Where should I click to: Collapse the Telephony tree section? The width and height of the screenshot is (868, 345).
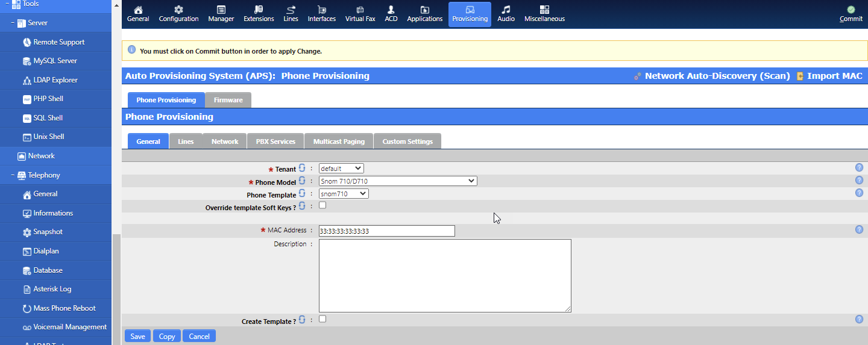tap(12, 175)
